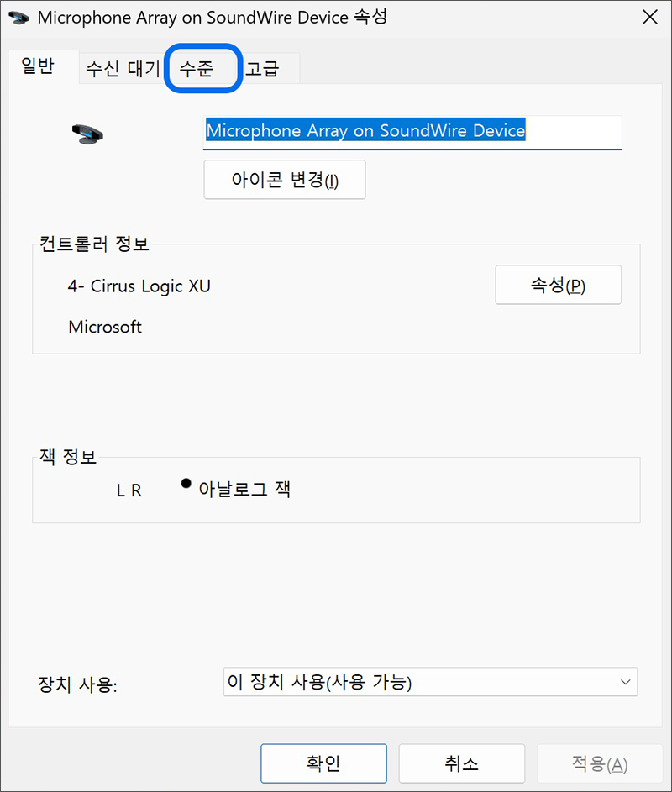Select the 수신 대기 tab
This screenshot has width=672, height=792.
pos(121,69)
